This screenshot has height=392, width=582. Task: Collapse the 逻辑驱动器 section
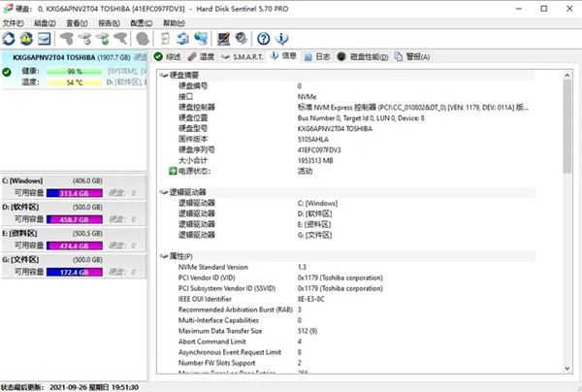pyautogui.click(x=164, y=192)
